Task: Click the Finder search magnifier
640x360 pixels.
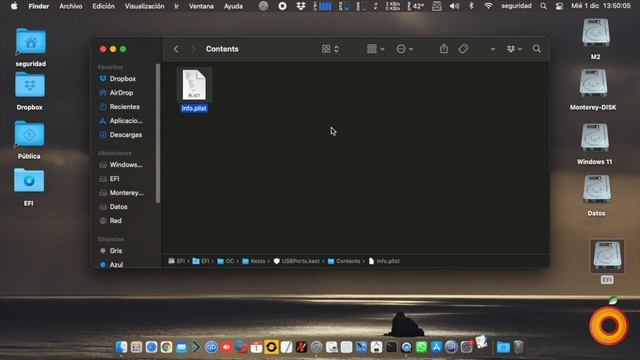Action: pyautogui.click(x=537, y=49)
